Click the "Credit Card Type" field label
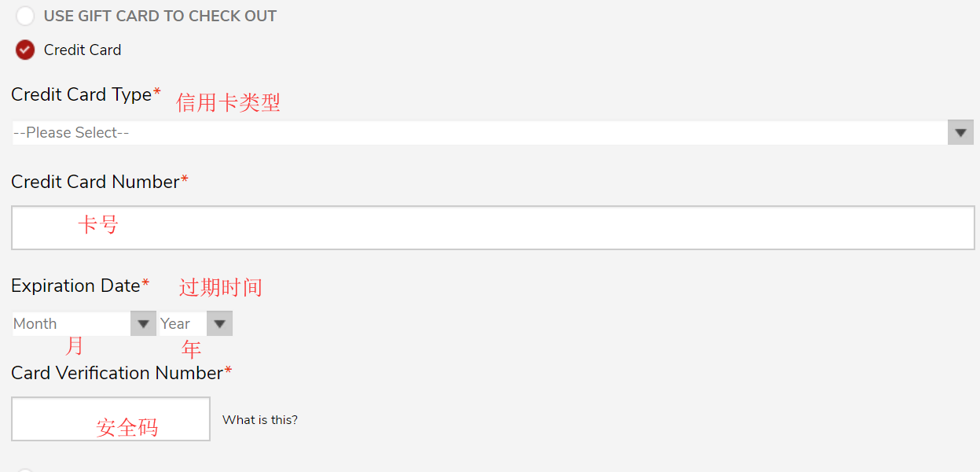 [82, 95]
